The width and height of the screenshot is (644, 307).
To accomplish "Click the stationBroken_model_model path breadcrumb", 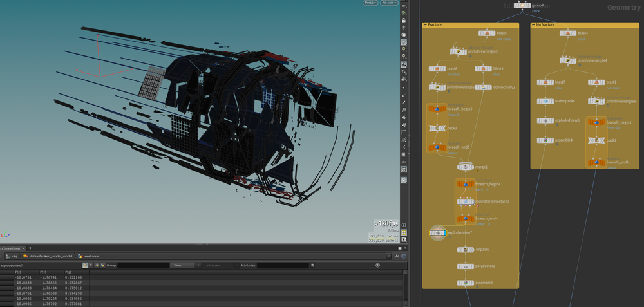I will pyautogui.click(x=48, y=256).
